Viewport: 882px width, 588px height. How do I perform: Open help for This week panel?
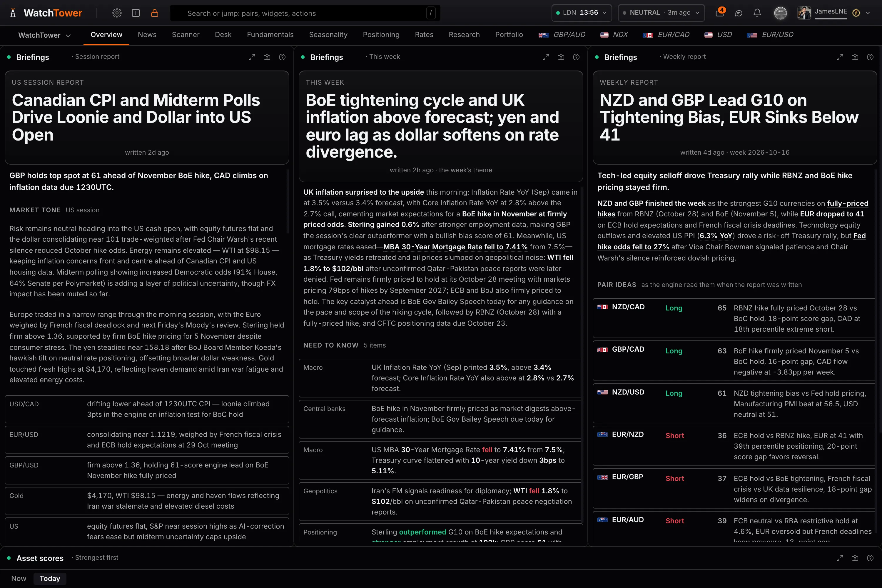pos(576,57)
